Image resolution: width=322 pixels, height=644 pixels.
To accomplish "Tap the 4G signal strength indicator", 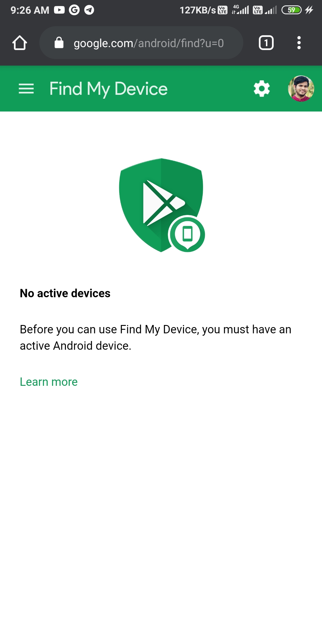I will point(240,10).
